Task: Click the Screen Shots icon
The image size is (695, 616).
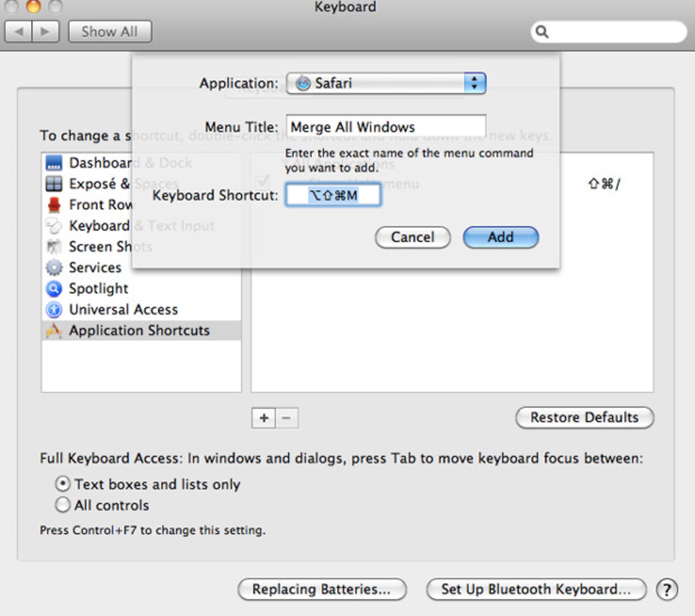Action: click(54, 247)
